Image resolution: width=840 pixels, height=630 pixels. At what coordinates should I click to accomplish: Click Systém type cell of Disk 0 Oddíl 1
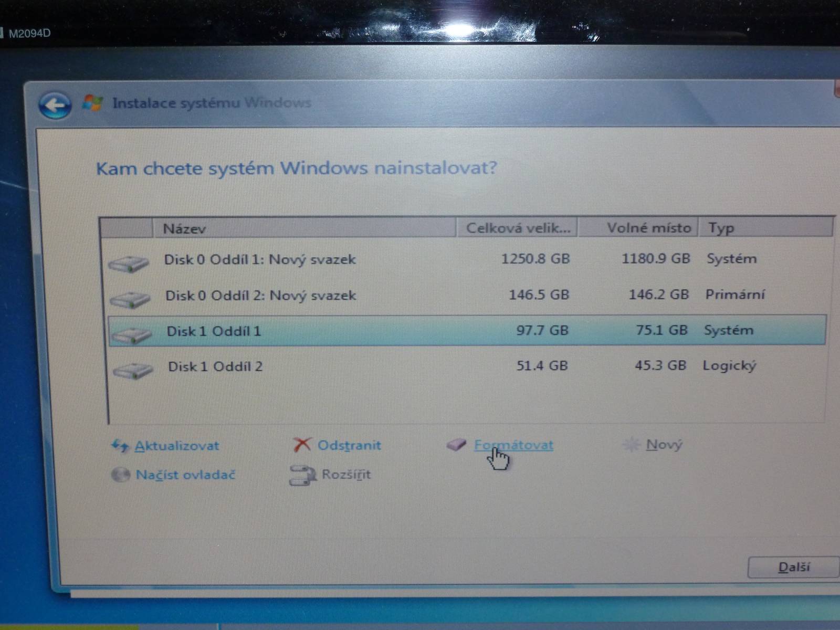(x=732, y=258)
